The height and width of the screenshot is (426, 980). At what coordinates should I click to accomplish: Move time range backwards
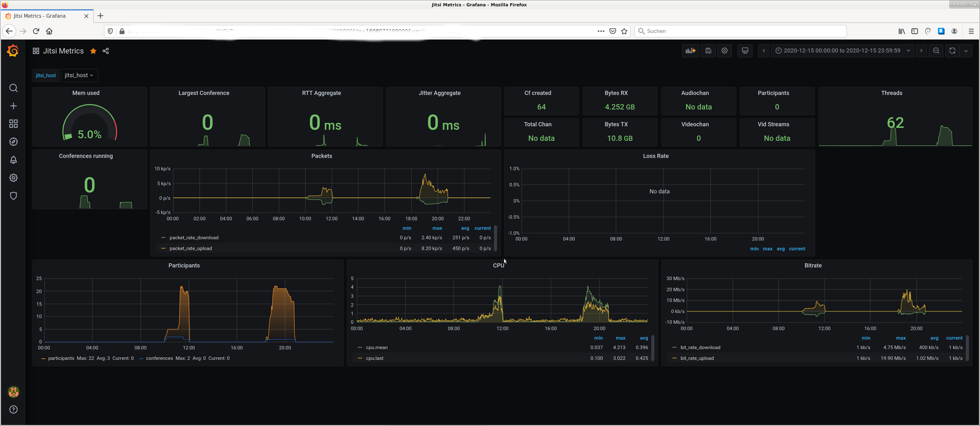(764, 51)
